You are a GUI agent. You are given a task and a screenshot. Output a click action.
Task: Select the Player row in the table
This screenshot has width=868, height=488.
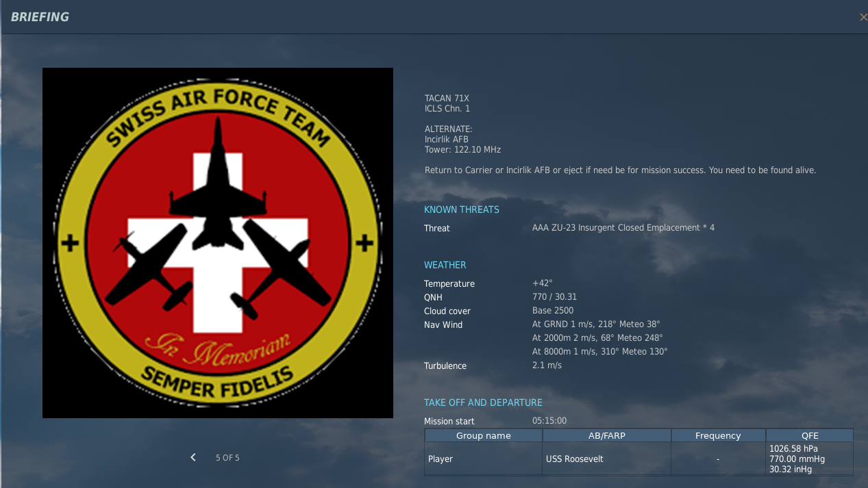[x=441, y=459]
